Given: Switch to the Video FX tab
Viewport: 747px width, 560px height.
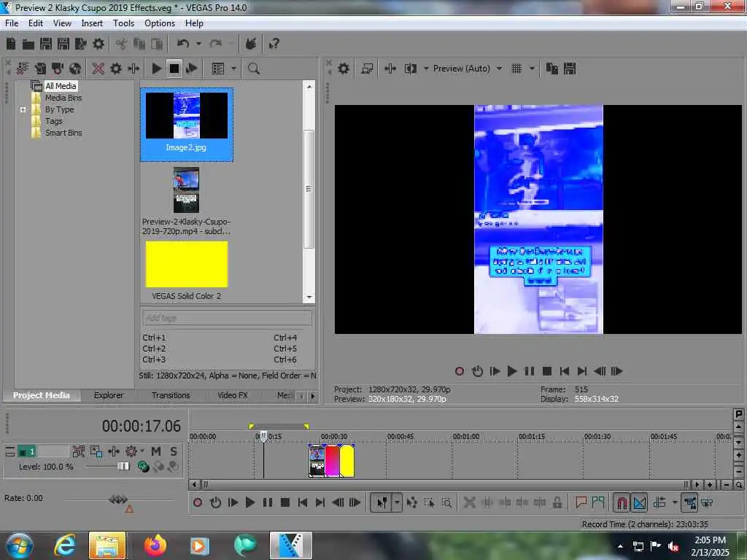Looking at the screenshot, I should [x=233, y=395].
